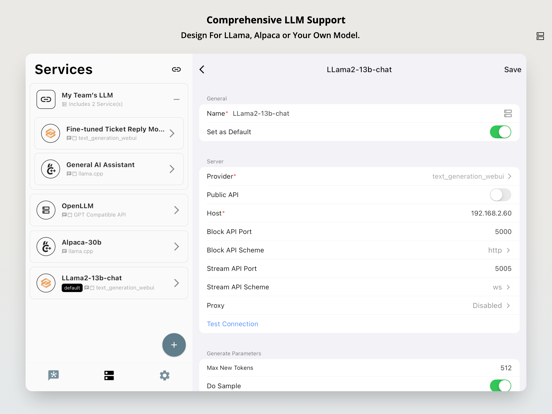Open the Alpaca-30b service chevron
552x414 pixels.
(x=176, y=246)
